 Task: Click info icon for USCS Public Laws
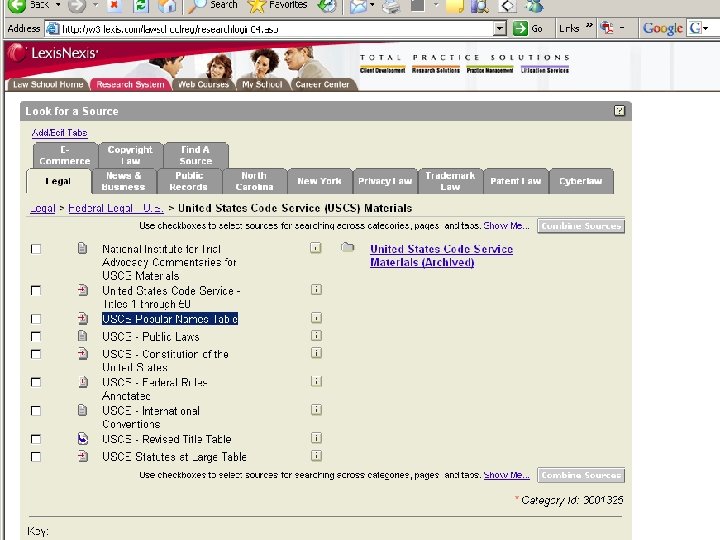[x=316, y=336]
